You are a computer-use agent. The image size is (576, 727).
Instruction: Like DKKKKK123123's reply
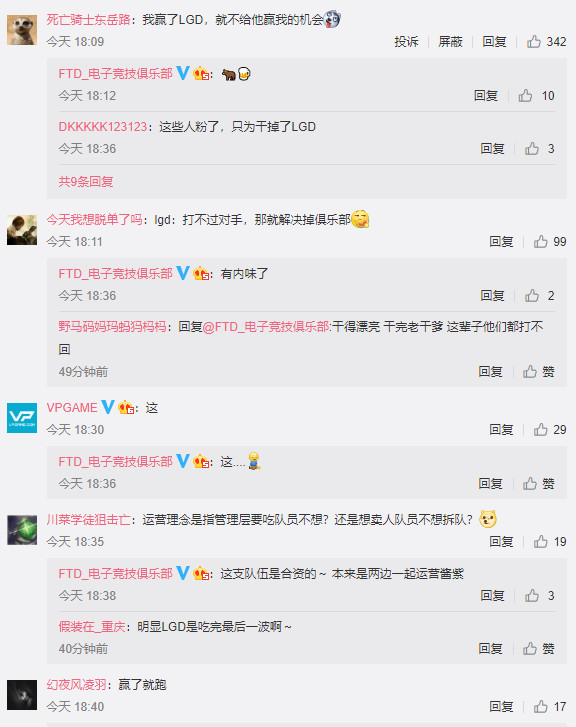(539, 148)
